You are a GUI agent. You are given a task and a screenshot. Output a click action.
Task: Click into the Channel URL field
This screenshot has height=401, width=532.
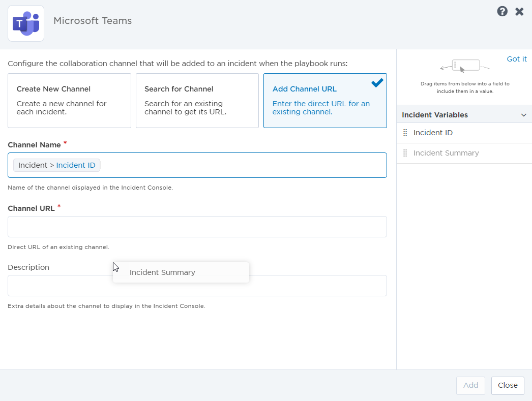(197, 227)
